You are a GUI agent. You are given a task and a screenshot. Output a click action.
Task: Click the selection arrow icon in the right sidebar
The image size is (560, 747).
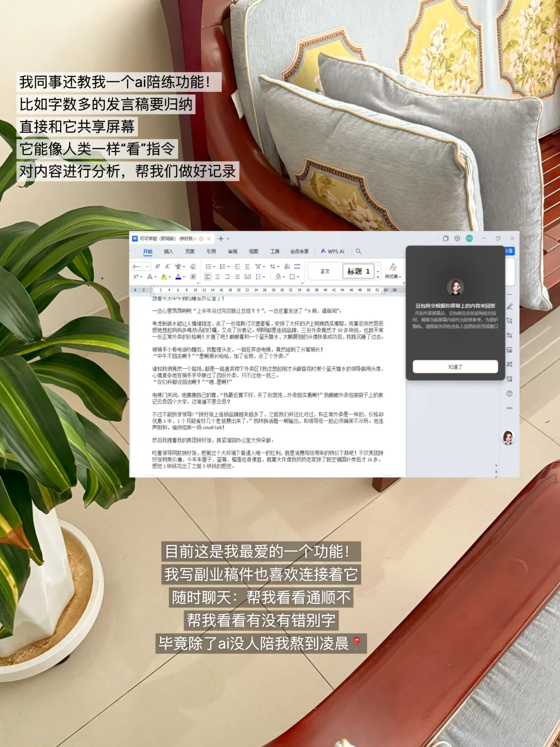(x=510, y=321)
